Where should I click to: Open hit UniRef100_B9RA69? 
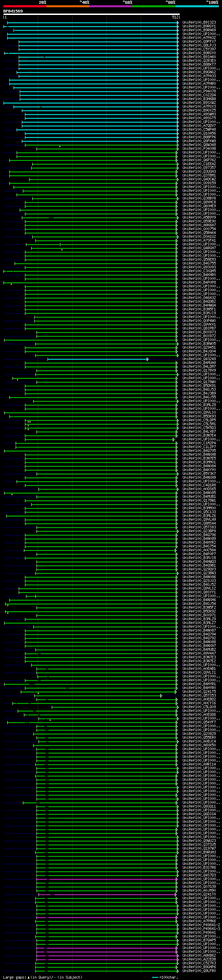[199, 30]
